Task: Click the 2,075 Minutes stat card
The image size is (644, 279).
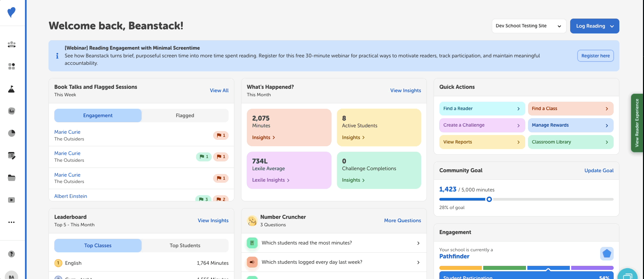Action: (289, 127)
